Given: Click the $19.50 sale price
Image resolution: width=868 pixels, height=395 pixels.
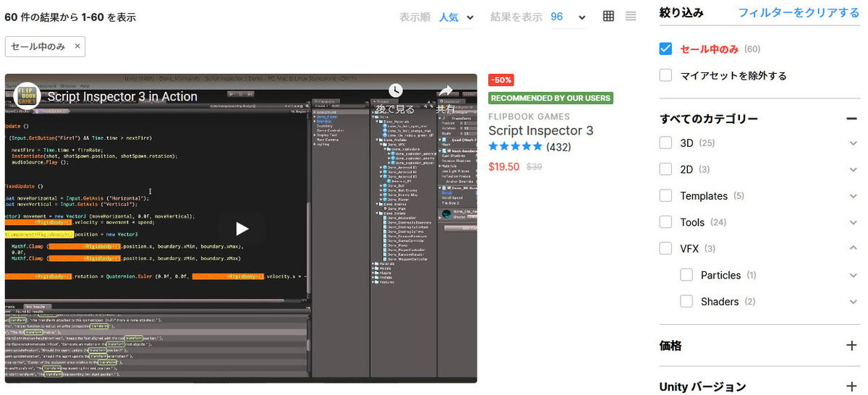Looking at the screenshot, I should coord(503,166).
